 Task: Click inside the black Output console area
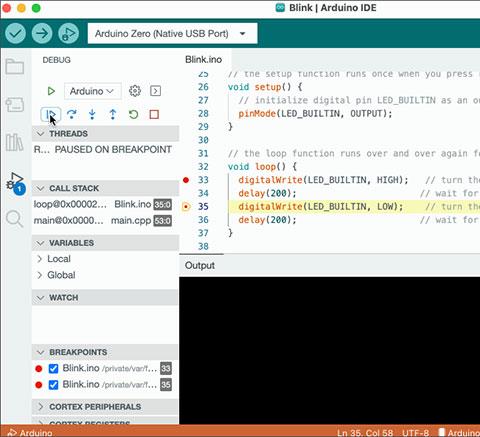pyautogui.click(x=329, y=350)
